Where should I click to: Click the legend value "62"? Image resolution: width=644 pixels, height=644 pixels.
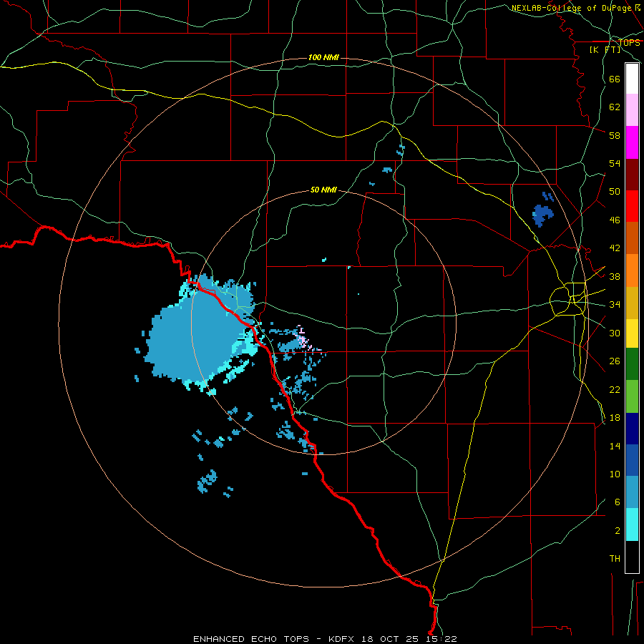(x=615, y=107)
